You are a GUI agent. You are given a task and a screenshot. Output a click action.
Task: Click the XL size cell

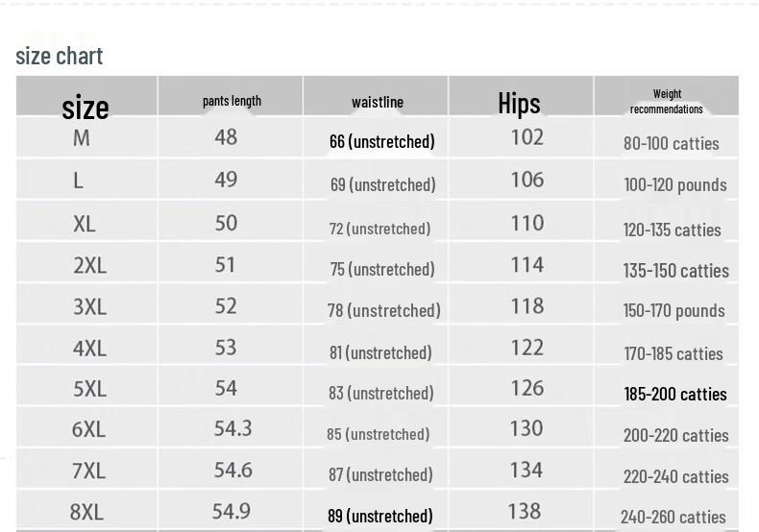click(85, 224)
